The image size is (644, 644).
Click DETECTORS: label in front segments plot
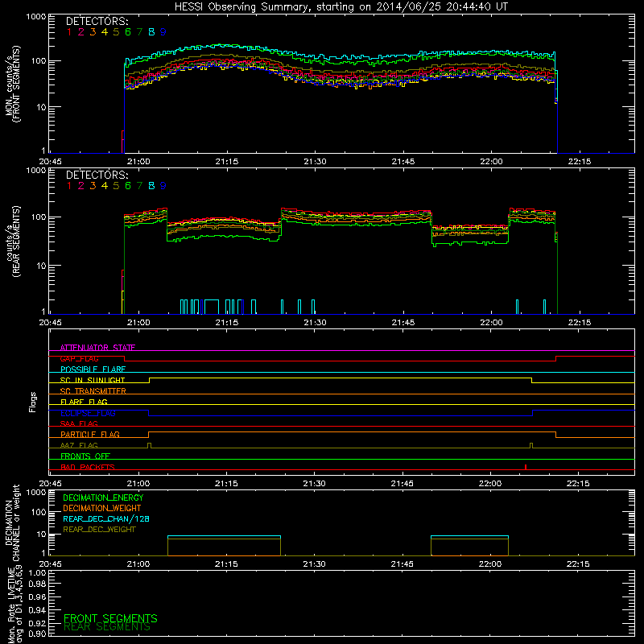[97, 21]
